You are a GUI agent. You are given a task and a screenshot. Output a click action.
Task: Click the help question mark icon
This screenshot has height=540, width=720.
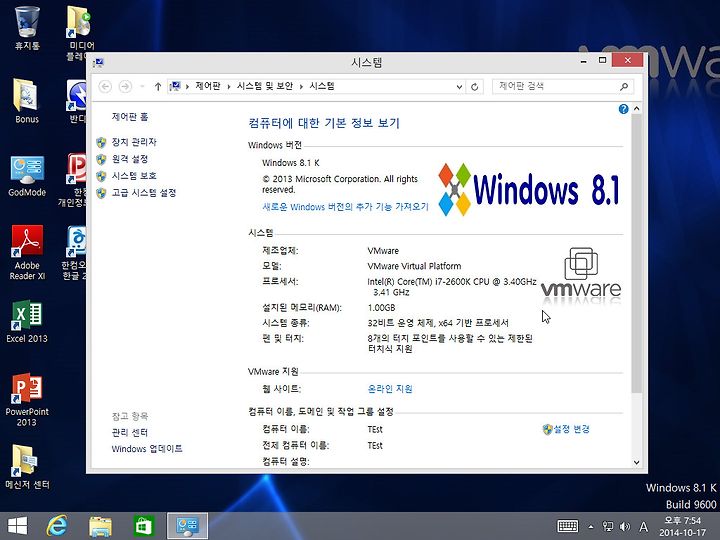pyautogui.click(x=623, y=109)
